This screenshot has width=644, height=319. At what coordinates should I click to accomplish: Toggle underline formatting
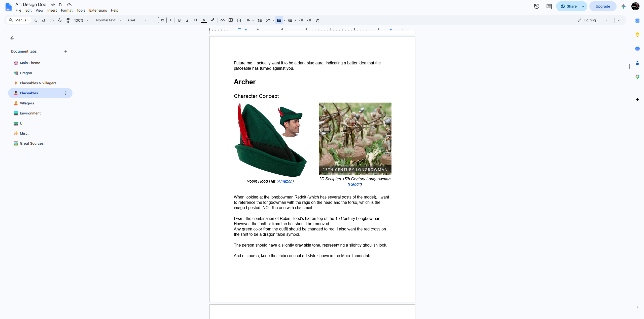click(195, 20)
